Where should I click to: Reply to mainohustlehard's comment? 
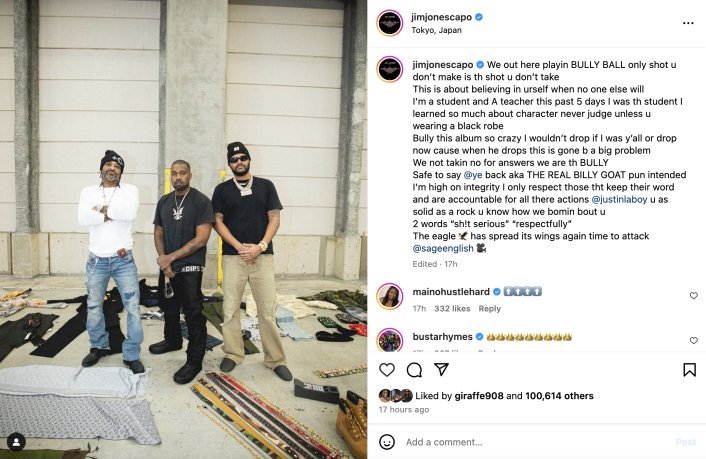tap(489, 309)
